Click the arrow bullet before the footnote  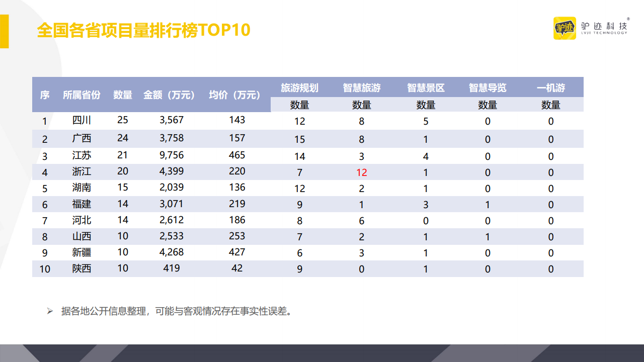pyautogui.click(x=50, y=311)
